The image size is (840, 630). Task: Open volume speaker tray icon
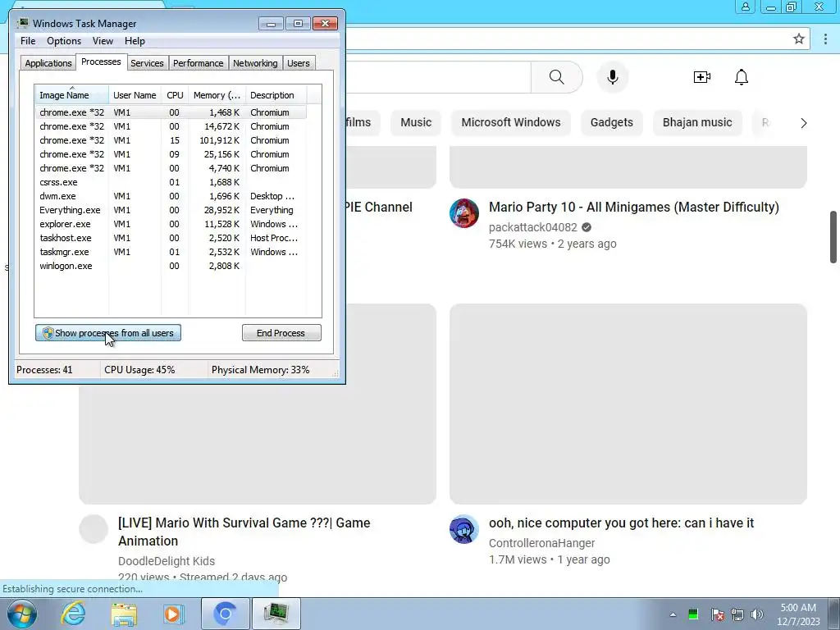click(x=757, y=614)
